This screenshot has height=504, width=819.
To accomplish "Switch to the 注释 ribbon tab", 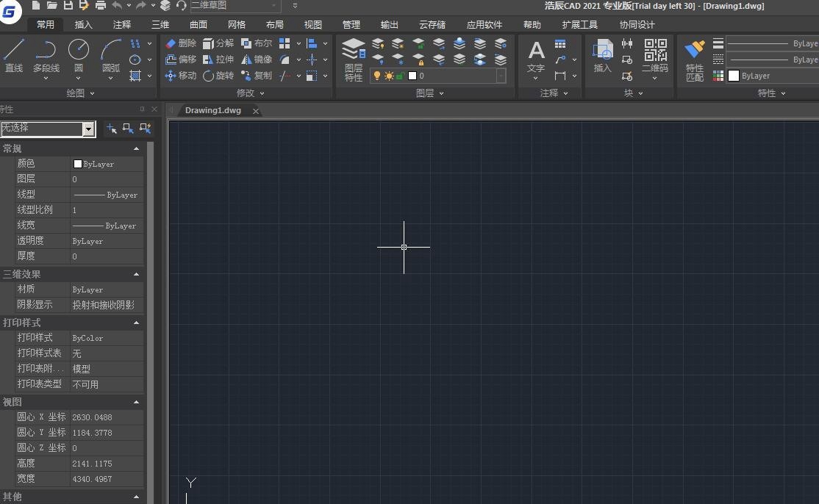I will [x=122, y=24].
